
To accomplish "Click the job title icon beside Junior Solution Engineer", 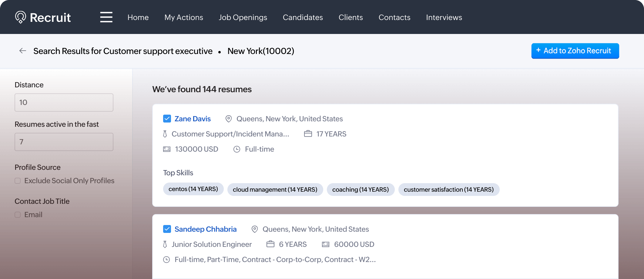I will tap(165, 244).
